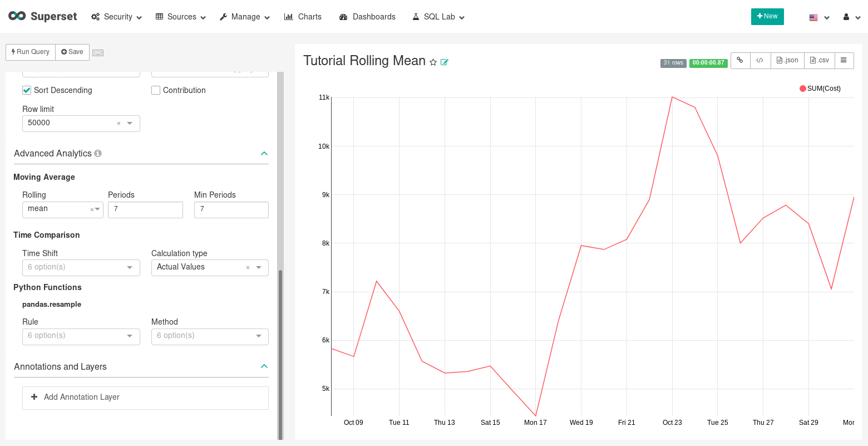The width and height of the screenshot is (868, 446).
Task: Open the Calculation type dropdown
Action: [210, 267]
